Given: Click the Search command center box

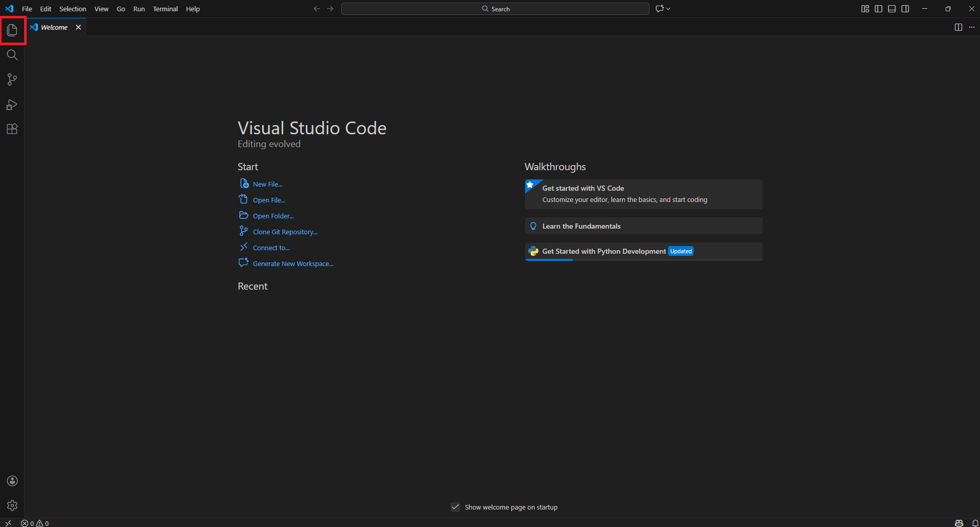Looking at the screenshot, I should click(495, 9).
